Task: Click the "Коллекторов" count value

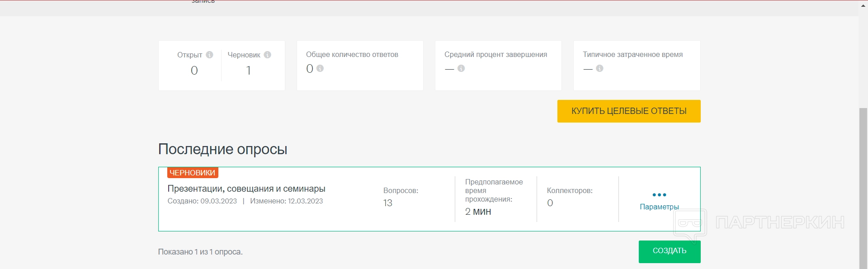Action: pyautogui.click(x=550, y=203)
